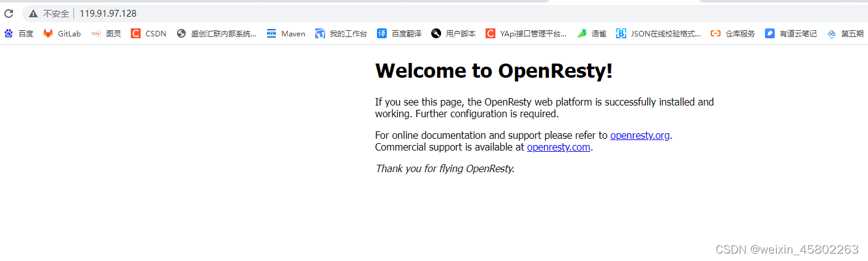Open the CSDN bookmark icon

(136, 34)
